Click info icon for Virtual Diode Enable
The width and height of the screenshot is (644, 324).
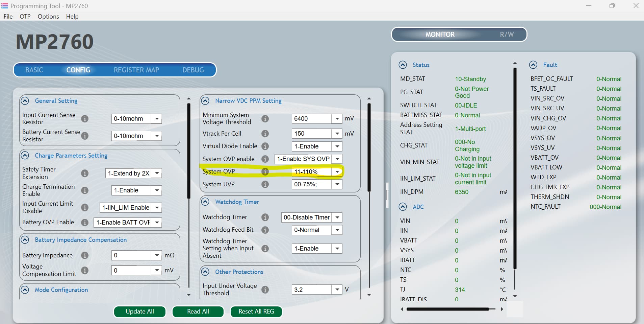click(x=265, y=146)
